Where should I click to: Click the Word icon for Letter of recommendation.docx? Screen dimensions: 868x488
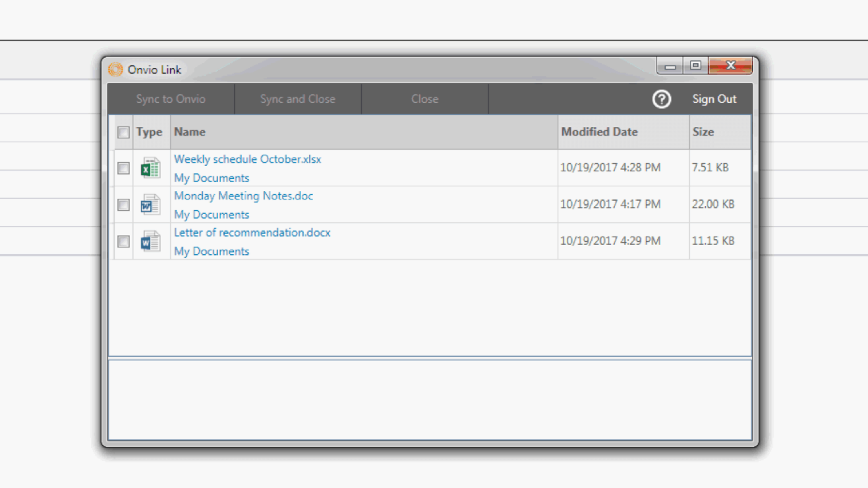[150, 241]
